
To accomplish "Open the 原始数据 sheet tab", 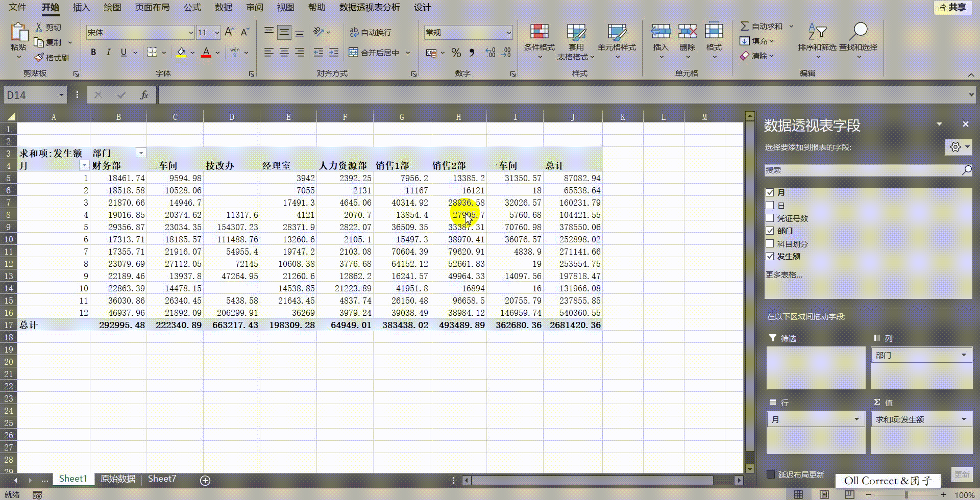I will (118, 479).
